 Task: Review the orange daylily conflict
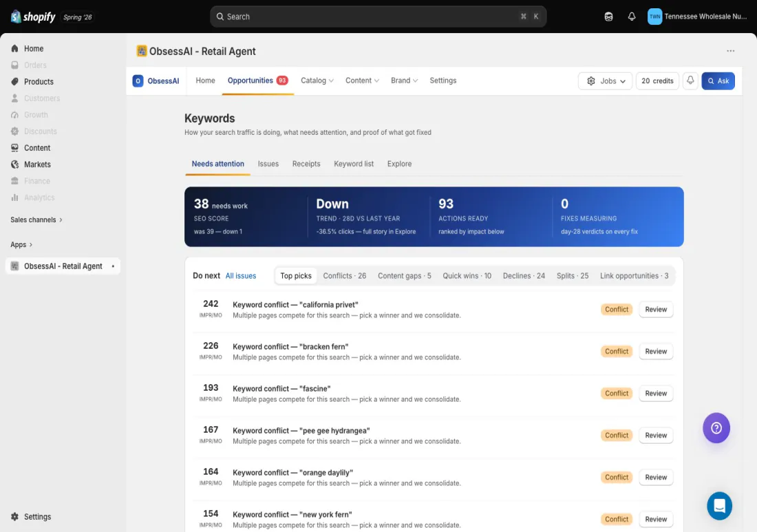point(656,478)
